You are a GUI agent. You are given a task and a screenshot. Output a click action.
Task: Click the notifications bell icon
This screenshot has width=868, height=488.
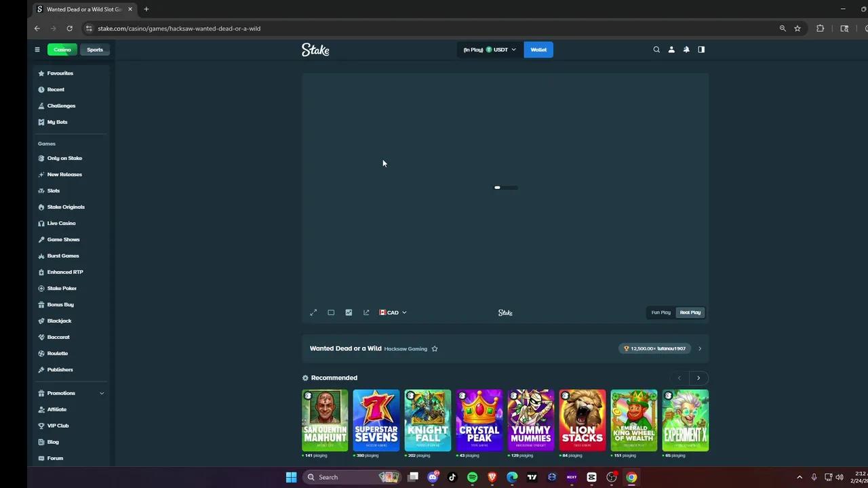click(686, 49)
